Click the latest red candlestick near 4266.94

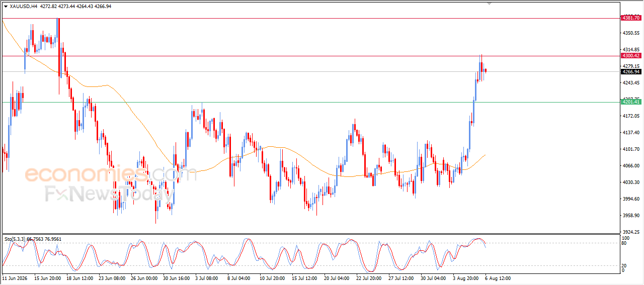tap(486, 71)
